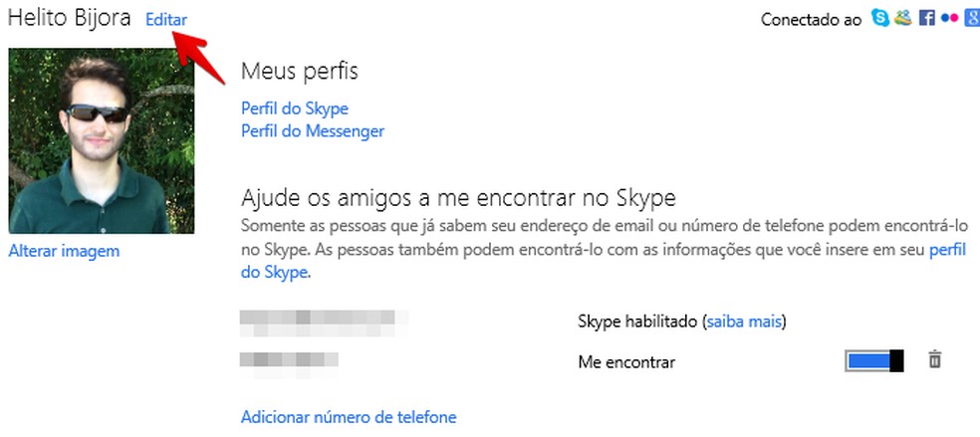
Task: Click the Flickr dots icon
Action: (950, 19)
